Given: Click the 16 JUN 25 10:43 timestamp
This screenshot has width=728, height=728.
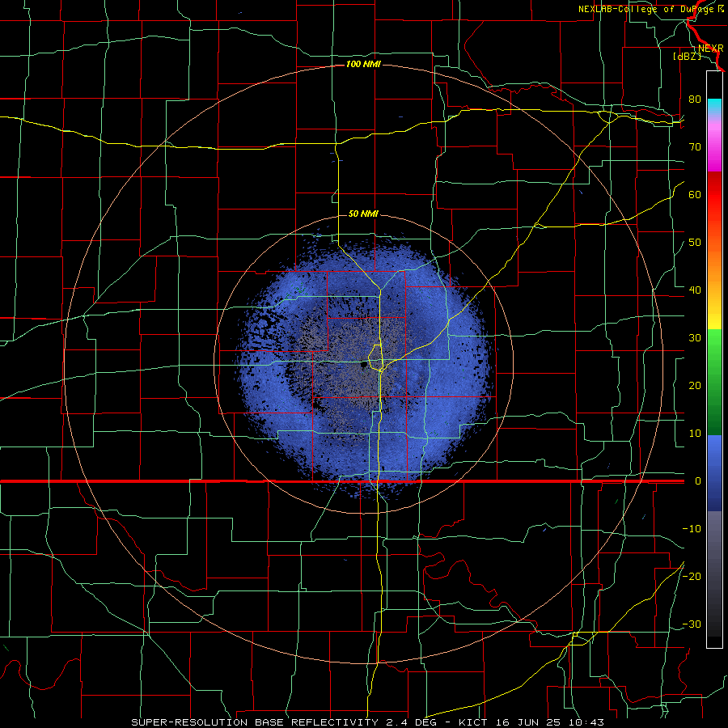Looking at the screenshot, I should (x=548, y=722).
